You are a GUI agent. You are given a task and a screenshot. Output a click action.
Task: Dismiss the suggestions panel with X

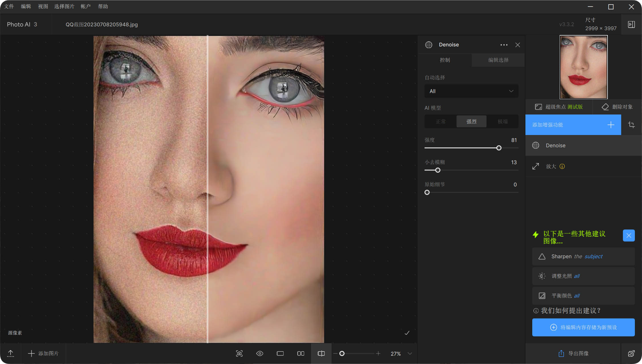click(629, 236)
